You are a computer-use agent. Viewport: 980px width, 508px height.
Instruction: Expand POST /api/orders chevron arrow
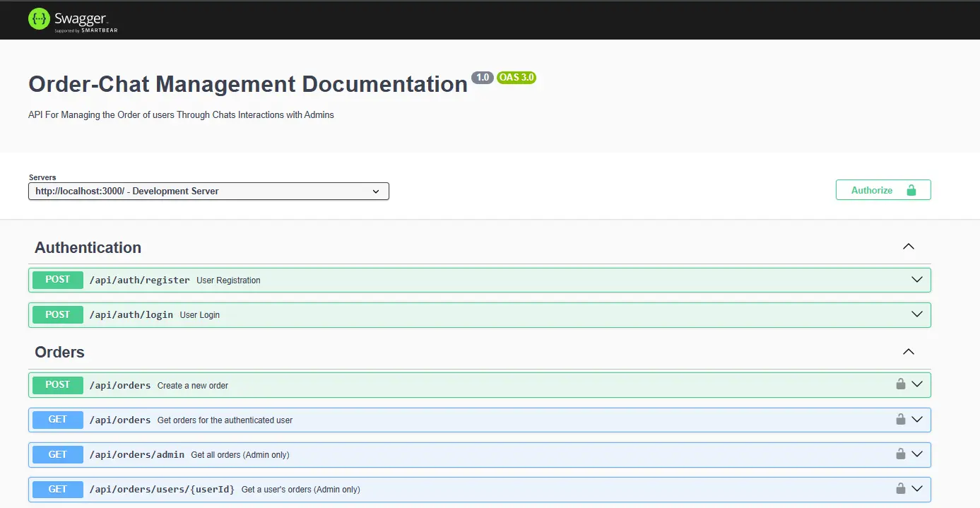(917, 384)
